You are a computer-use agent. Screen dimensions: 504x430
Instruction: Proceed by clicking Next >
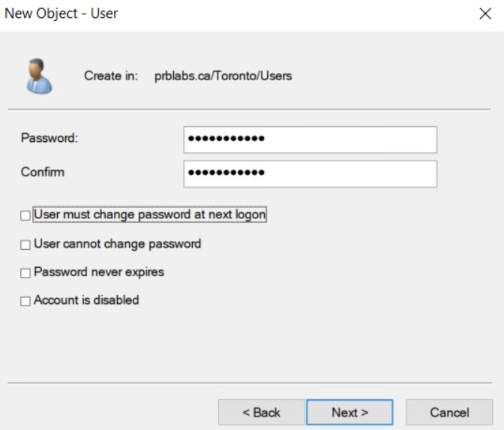click(x=349, y=412)
